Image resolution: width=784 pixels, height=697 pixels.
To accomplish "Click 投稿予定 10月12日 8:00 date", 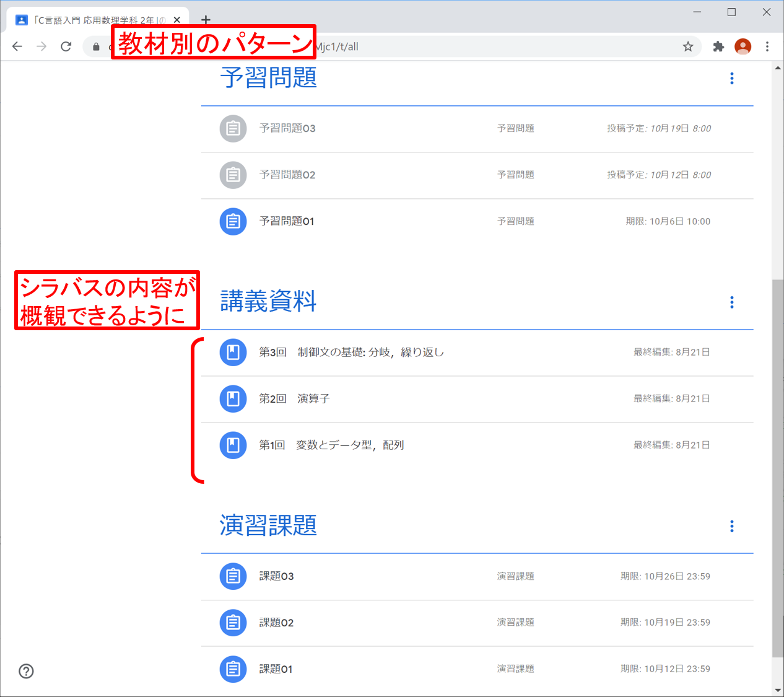I will (659, 175).
